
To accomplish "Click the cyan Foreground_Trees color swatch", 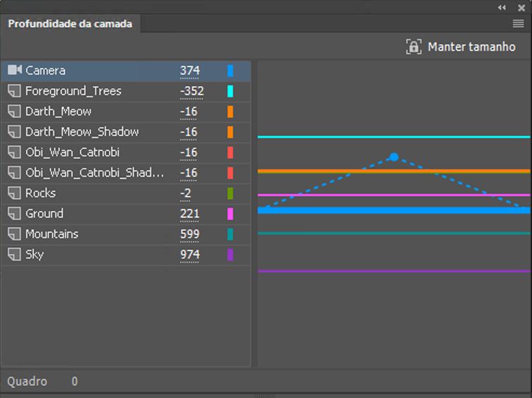I will pos(230,91).
